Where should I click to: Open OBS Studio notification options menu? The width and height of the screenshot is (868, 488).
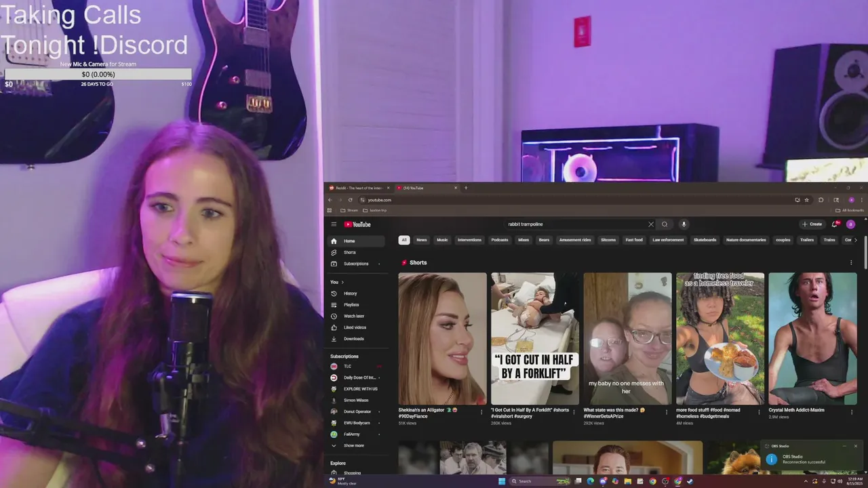[844, 446]
